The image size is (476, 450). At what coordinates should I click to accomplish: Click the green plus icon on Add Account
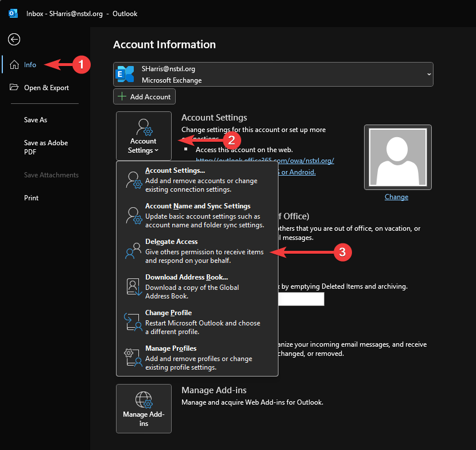click(x=122, y=96)
